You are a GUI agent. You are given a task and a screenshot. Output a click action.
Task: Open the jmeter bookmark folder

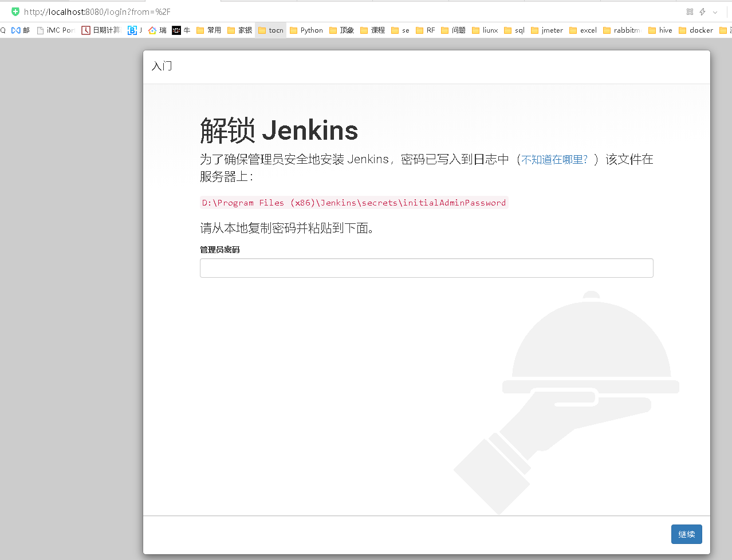pos(547,30)
